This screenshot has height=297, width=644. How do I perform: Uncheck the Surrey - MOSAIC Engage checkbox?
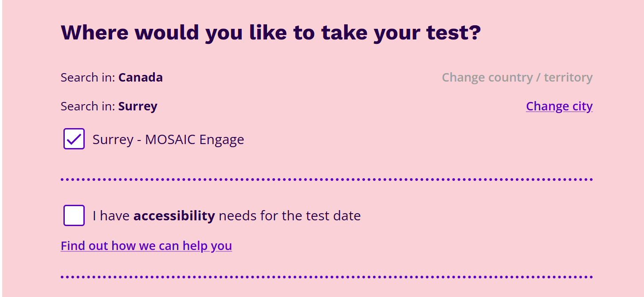pyautogui.click(x=74, y=139)
